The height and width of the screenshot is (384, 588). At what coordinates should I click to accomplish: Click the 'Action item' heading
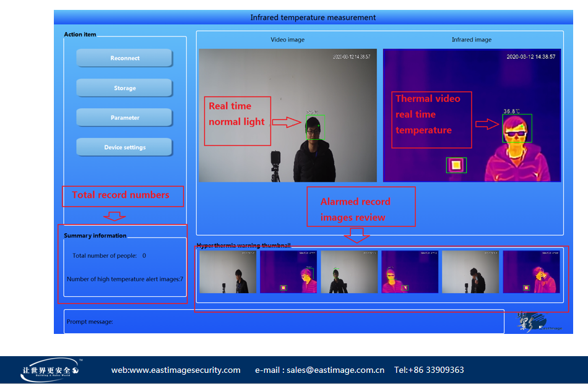80,35
